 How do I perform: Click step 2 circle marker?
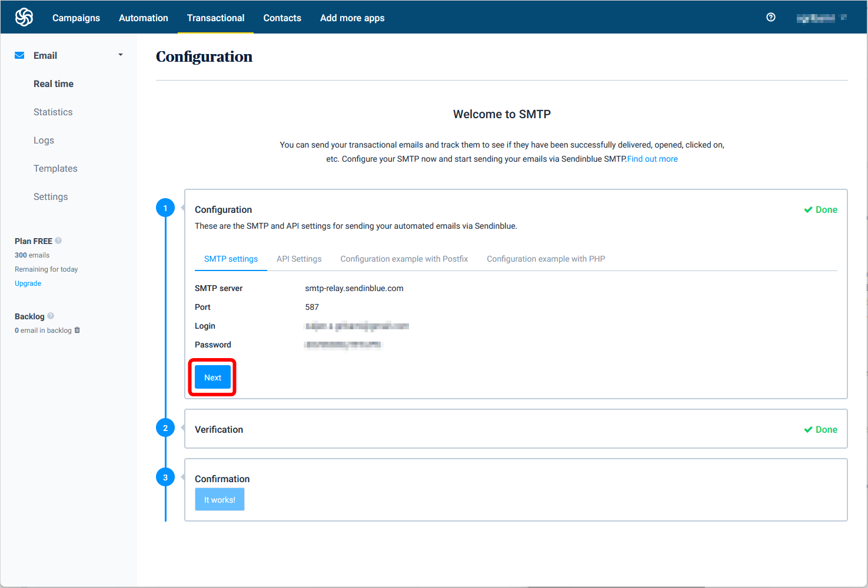pyautogui.click(x=165, y=427)
